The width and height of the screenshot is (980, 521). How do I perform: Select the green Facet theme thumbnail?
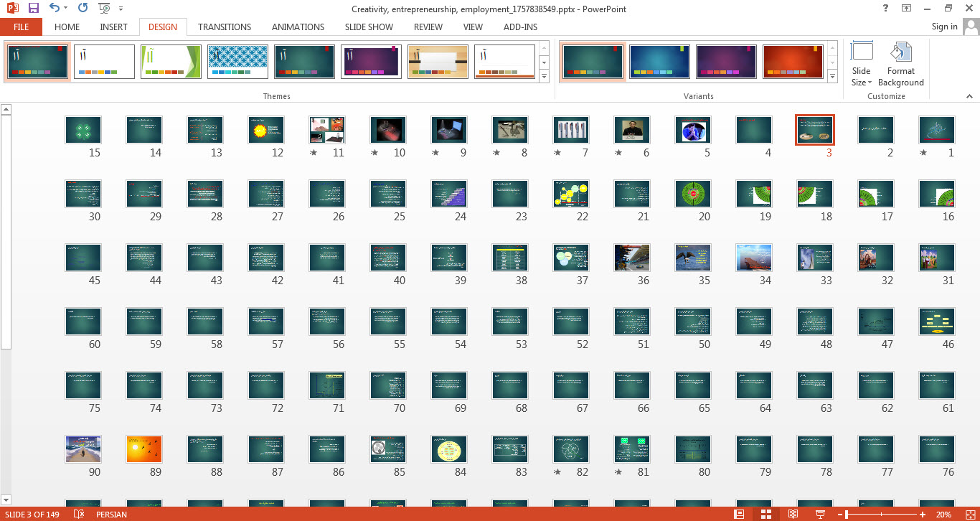tap(171, 62)
